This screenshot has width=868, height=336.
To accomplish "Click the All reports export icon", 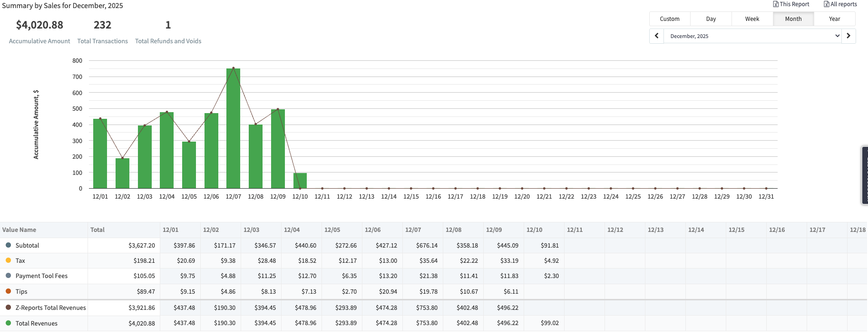I will click(827, 4).
